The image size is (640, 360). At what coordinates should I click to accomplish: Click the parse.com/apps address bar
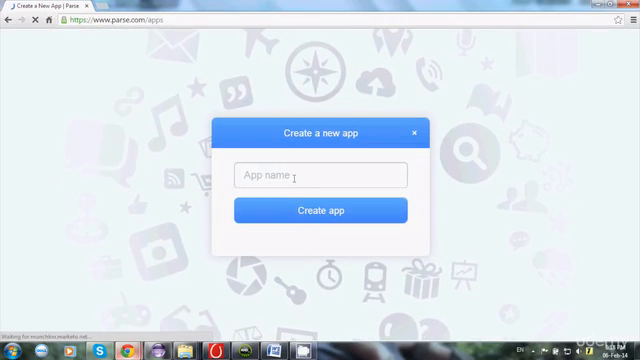coord(335,20)
